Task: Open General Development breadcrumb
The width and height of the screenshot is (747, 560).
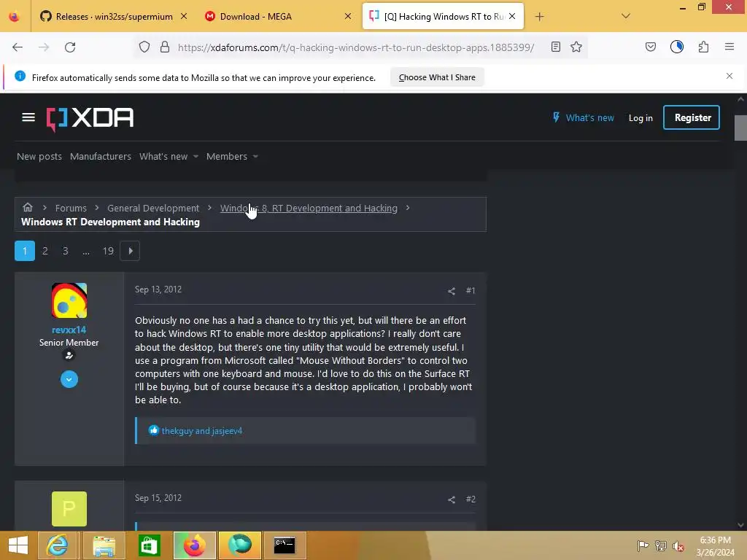Action: pos(153,208)
